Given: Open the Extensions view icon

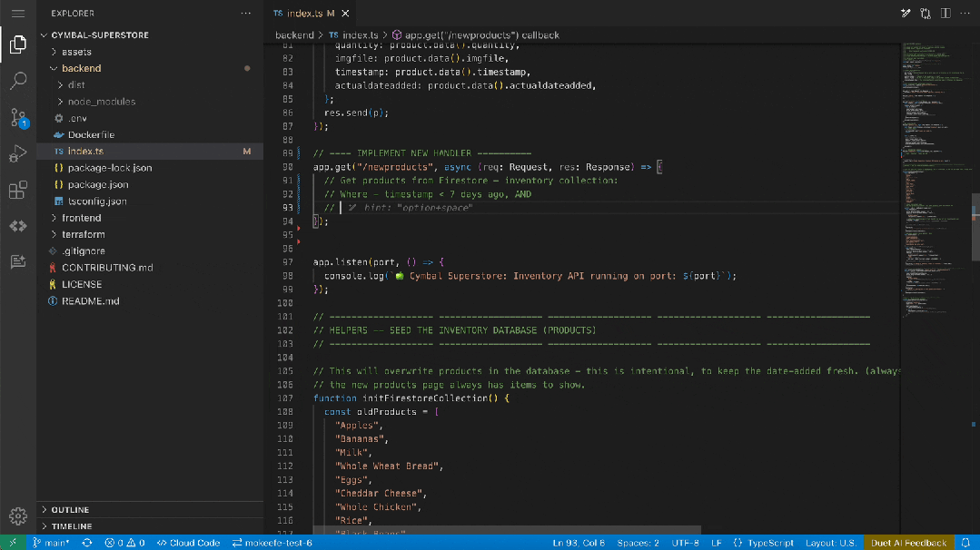Looking at the screenshot, I should coord(18,190).
